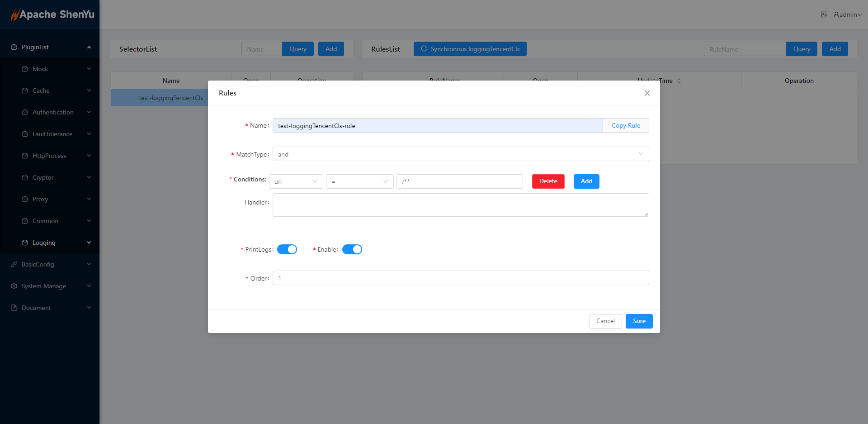Screen dimensions: 868x424
Task: Open the admin user menu
Action: pos(848,14)
